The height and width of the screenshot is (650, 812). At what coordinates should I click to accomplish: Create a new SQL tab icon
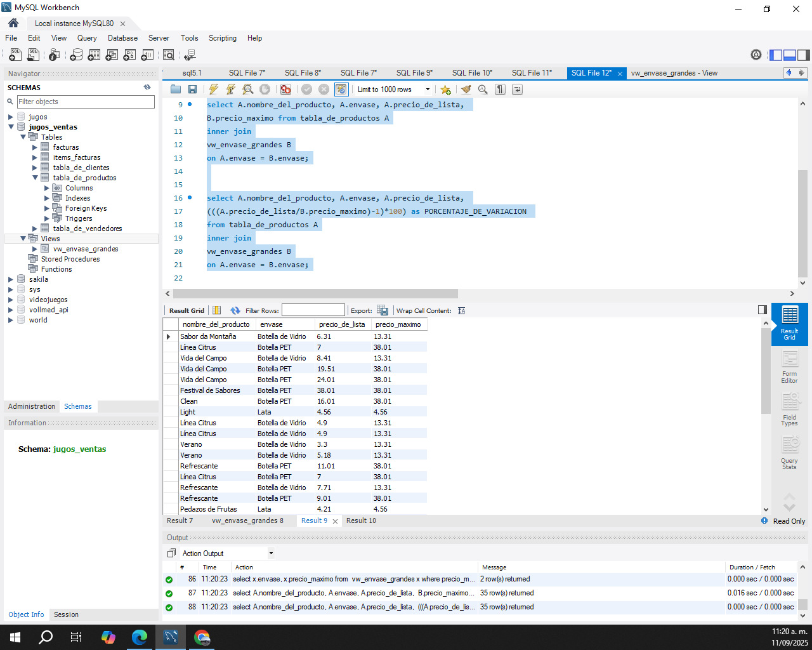(x=15, y=55)
